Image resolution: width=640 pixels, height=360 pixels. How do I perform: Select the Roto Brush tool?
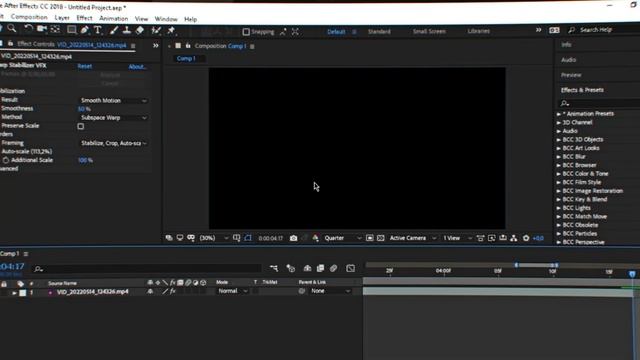coord(156,31)
